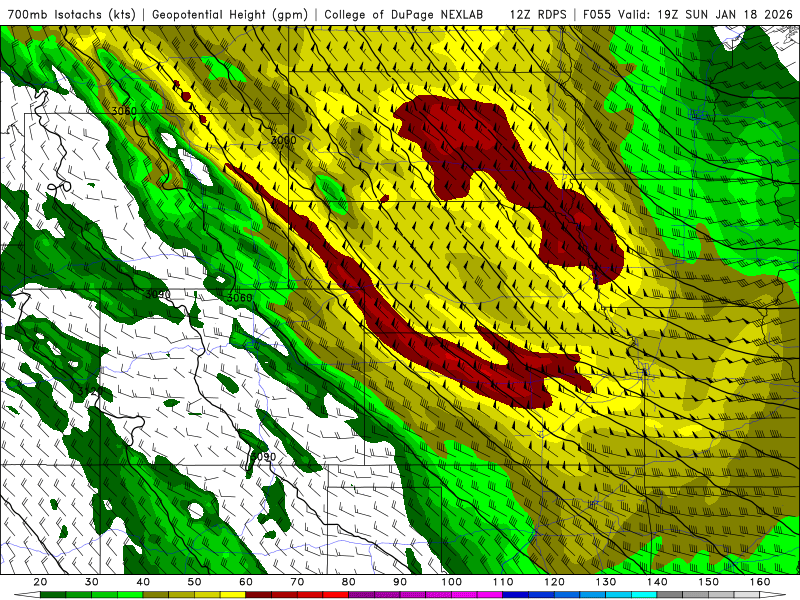Click the '140' value on the color scale
800x600 pixels.
657,582
